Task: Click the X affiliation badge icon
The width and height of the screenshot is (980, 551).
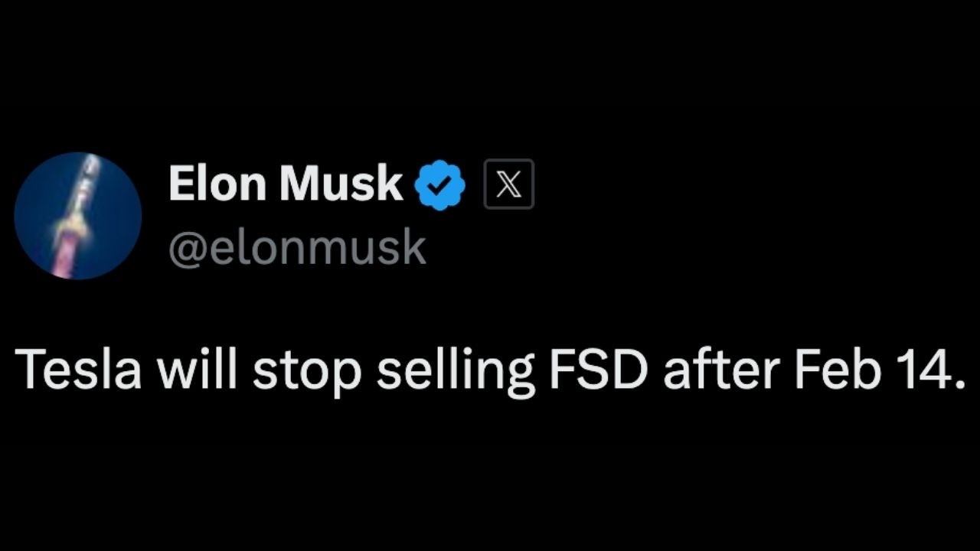Action: coord(508,185)
